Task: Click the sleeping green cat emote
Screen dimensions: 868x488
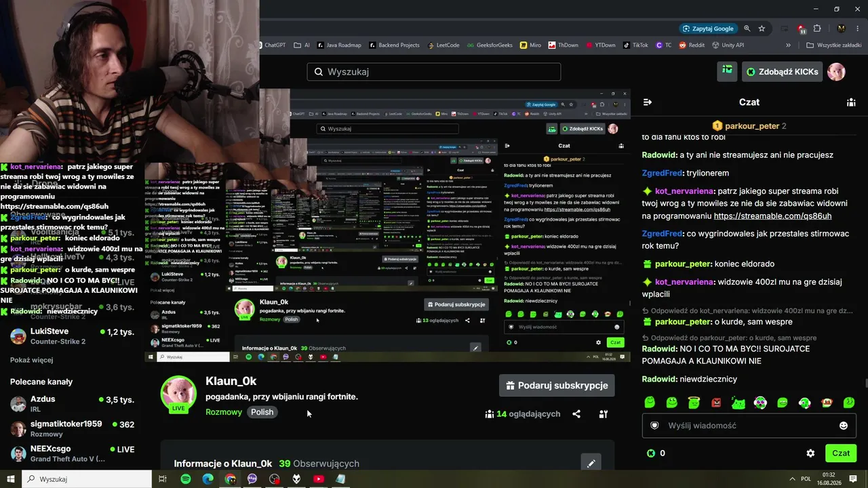Action: [x=738, y=403]
